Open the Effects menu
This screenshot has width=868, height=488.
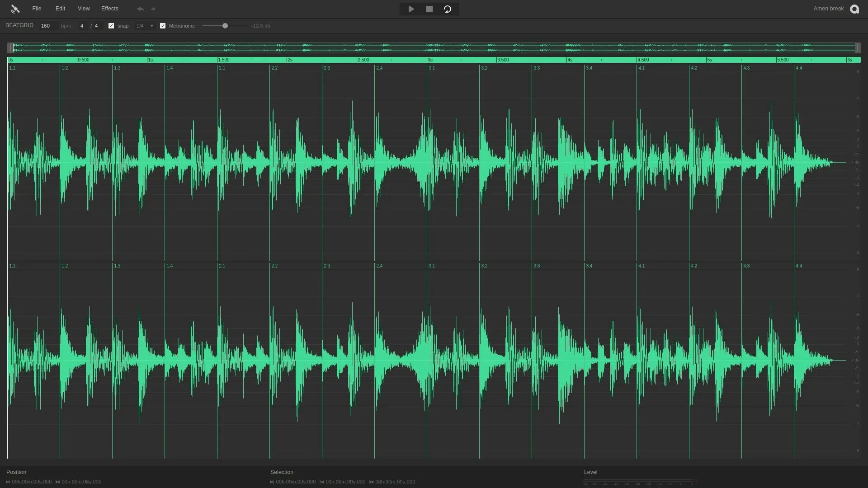tap(109, 9)
